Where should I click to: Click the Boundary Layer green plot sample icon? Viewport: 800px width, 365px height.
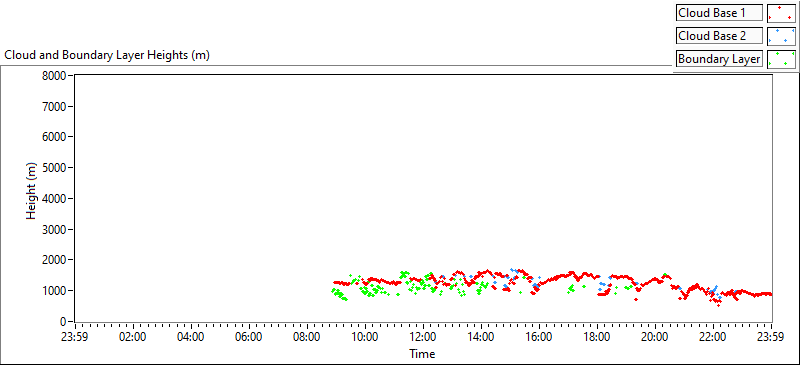coord(781,59)
